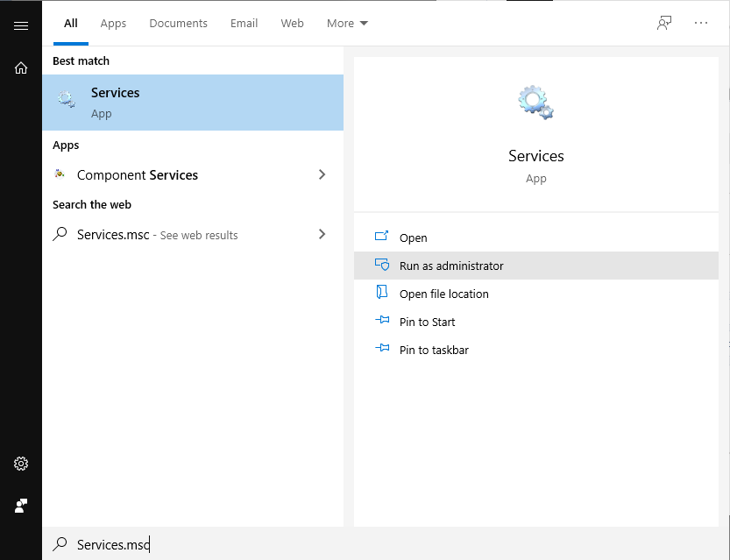This screenshot has width=730, height=560.
Task: Click the user account icon in sidebar
Action: coord(21,506)
